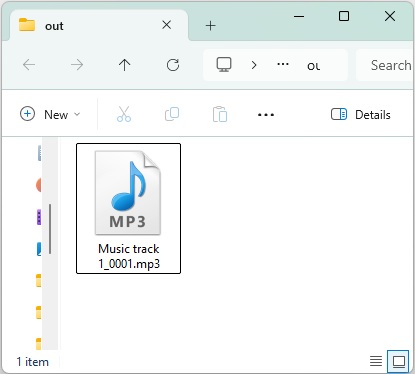Open the See more toolbar menu
The width and height of the screenshot is (415, 374).
(266, 115)
